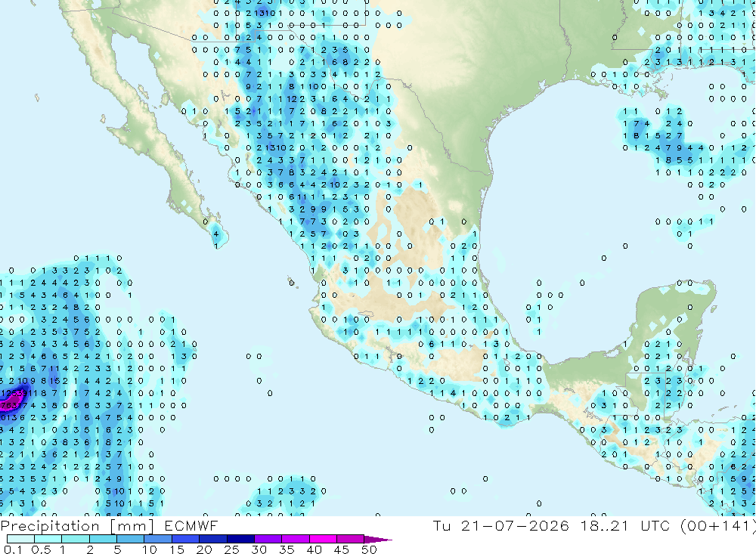Click the 5–10 mm legend color box
Screen dimensions: 756x554
tap(131, 539)
